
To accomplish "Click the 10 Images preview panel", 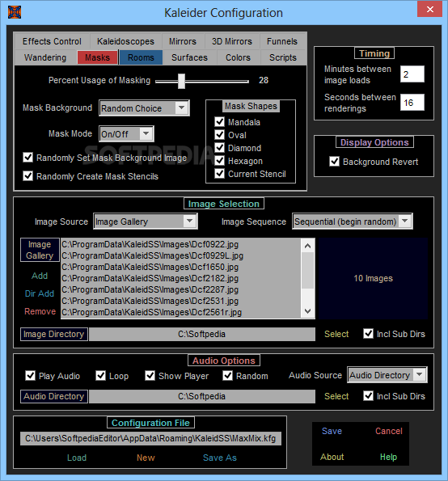I will coord(373,278).
